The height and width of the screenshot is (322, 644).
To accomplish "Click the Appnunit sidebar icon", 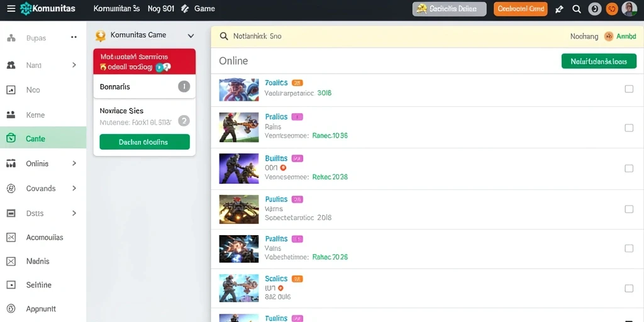I will [11, 308].
